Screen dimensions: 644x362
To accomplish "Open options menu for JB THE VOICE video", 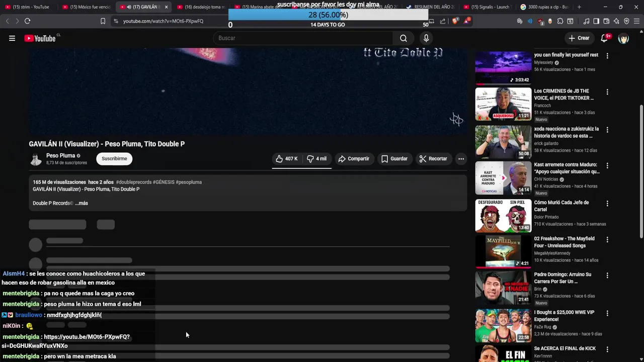I will coord(607,92).
